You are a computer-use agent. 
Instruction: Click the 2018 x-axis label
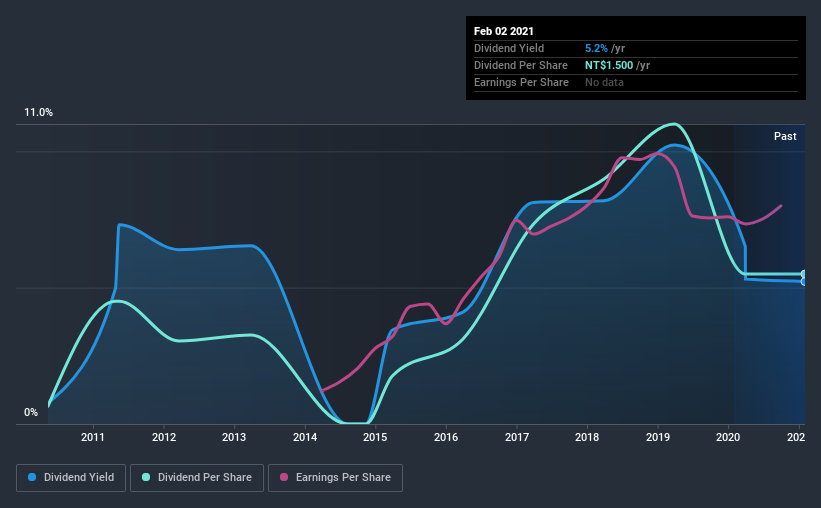point(587,437)
